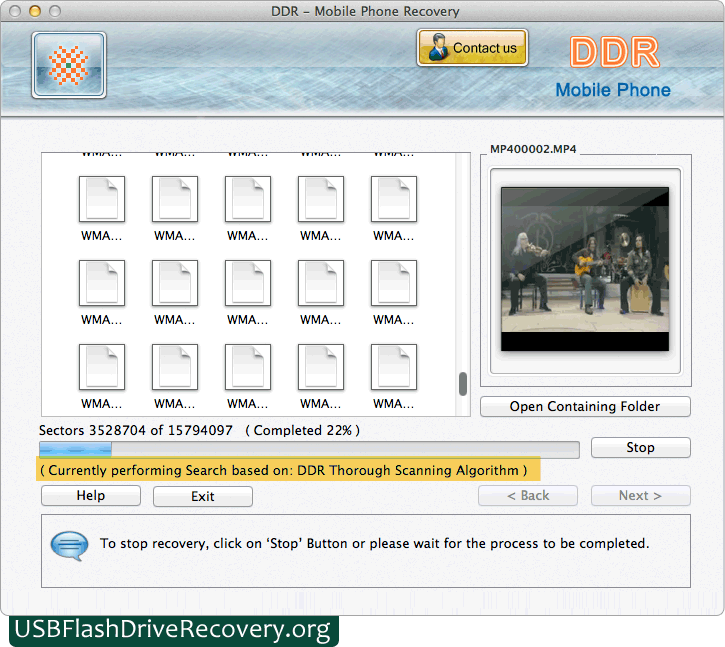
Task: Click the Contact us button
Action: coord(472,48)
